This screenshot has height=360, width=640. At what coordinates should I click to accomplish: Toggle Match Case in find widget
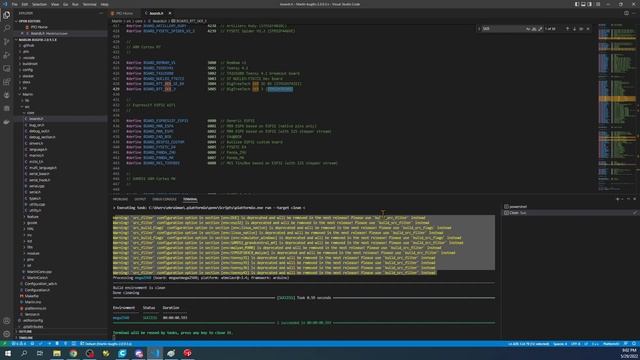528,29
